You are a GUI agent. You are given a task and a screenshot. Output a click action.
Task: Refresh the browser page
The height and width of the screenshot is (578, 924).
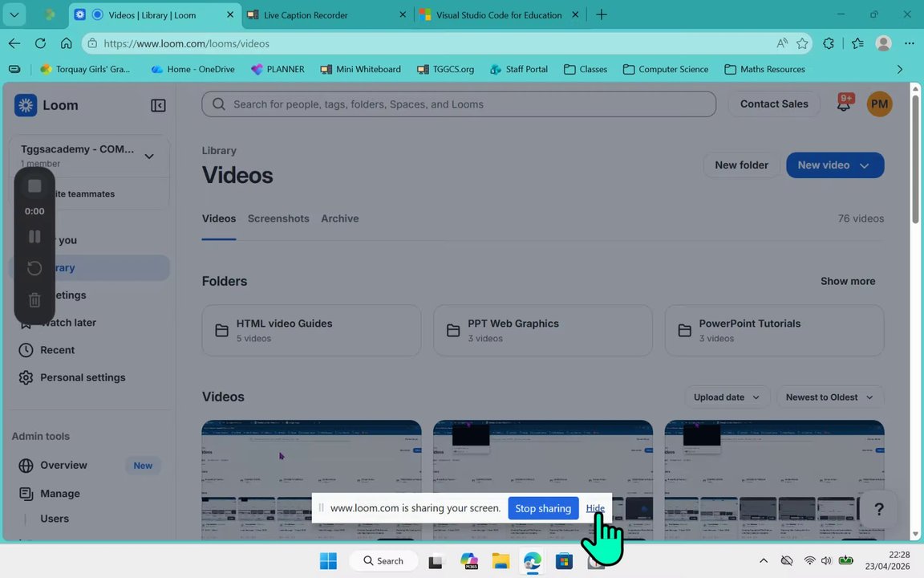pos(40,43)
